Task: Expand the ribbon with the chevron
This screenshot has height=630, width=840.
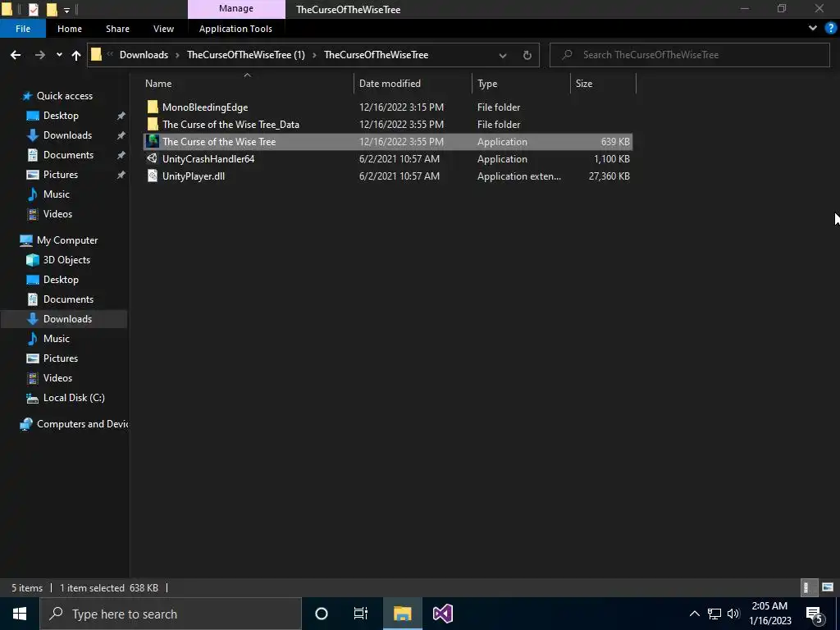Action: click(813, 28)
